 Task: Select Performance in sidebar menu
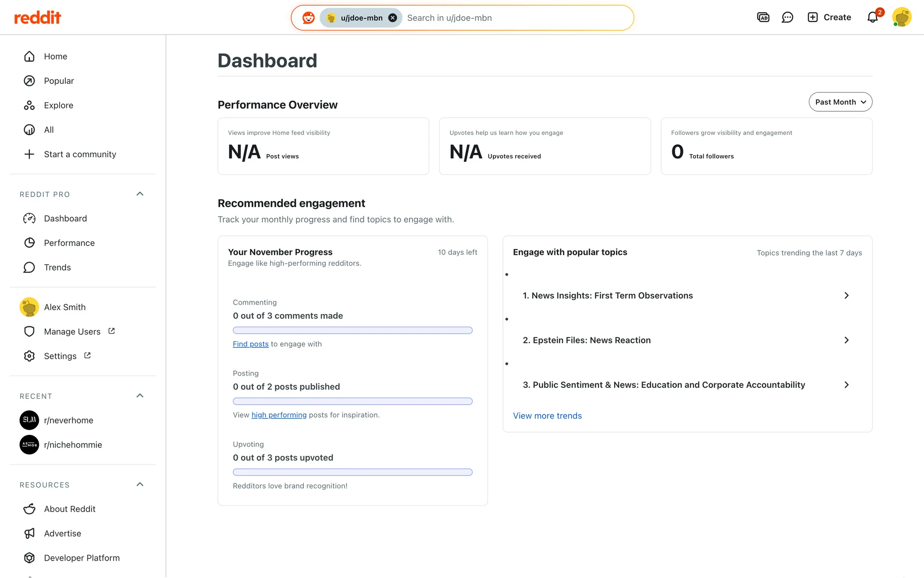click(69, 243)
